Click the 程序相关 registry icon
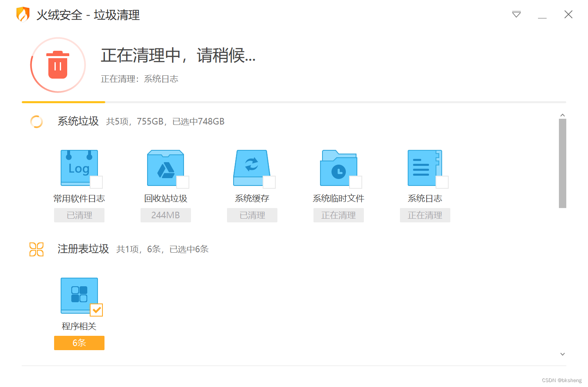 (x=79, y=295)
